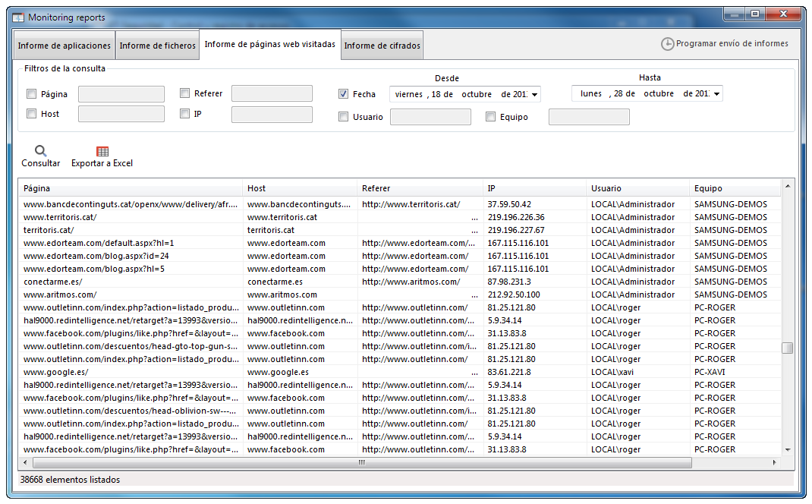Click the IP filter text field
This screenshot has height=504, width=812.
[272, 115]
